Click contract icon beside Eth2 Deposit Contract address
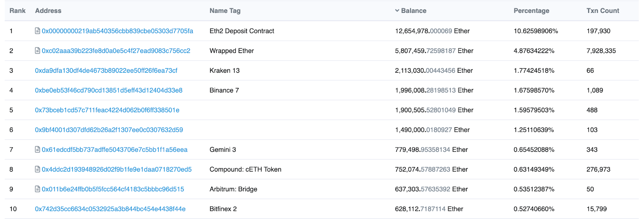This screenshot has width=644, height=219. click(37, 31)
